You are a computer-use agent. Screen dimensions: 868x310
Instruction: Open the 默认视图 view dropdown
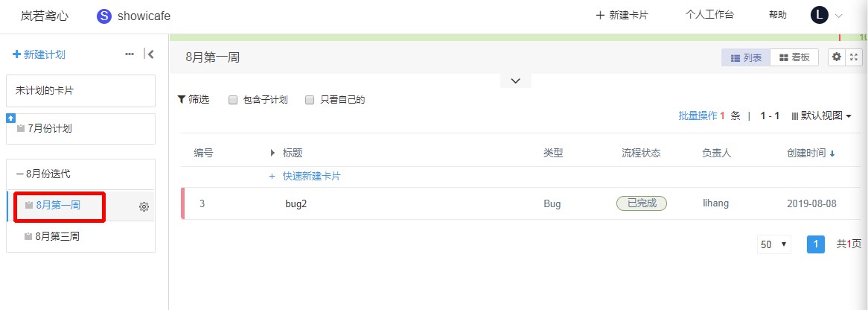822,116
